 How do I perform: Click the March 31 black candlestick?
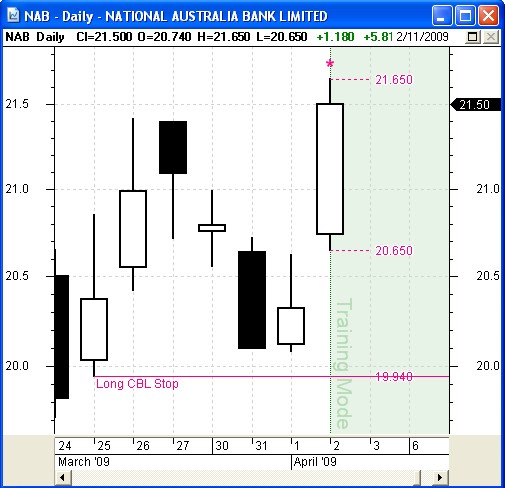[x=252, y=300]
